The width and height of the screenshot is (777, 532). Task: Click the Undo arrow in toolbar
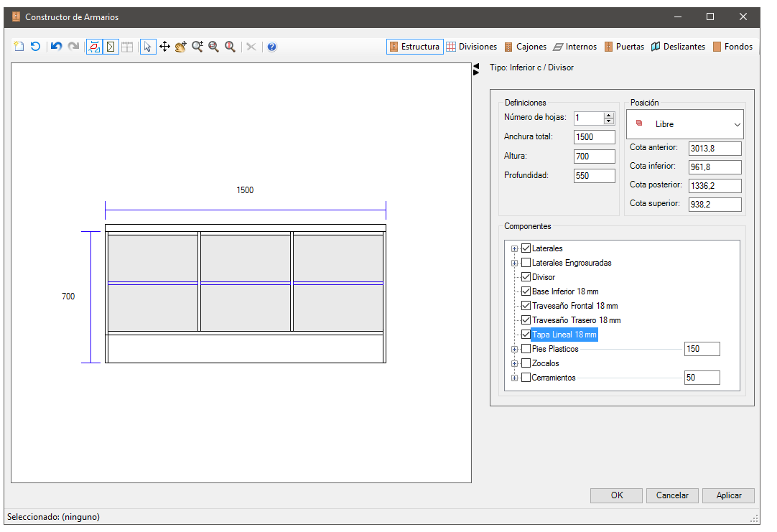57,47
